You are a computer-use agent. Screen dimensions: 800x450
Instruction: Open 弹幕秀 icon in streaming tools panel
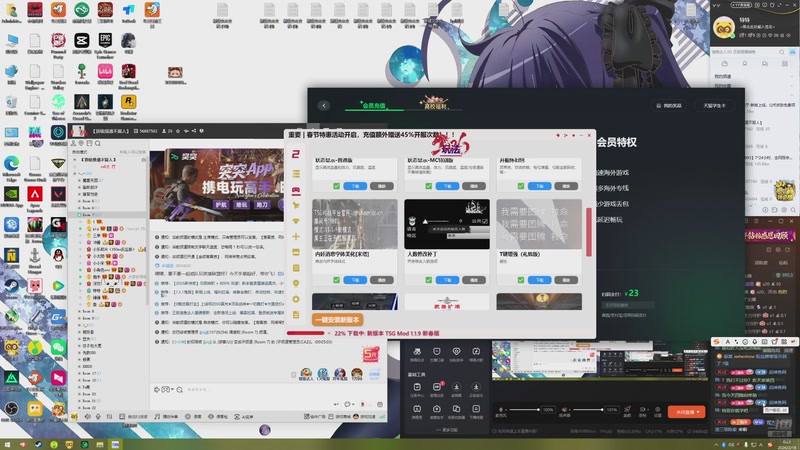click(x=417, y=411)
